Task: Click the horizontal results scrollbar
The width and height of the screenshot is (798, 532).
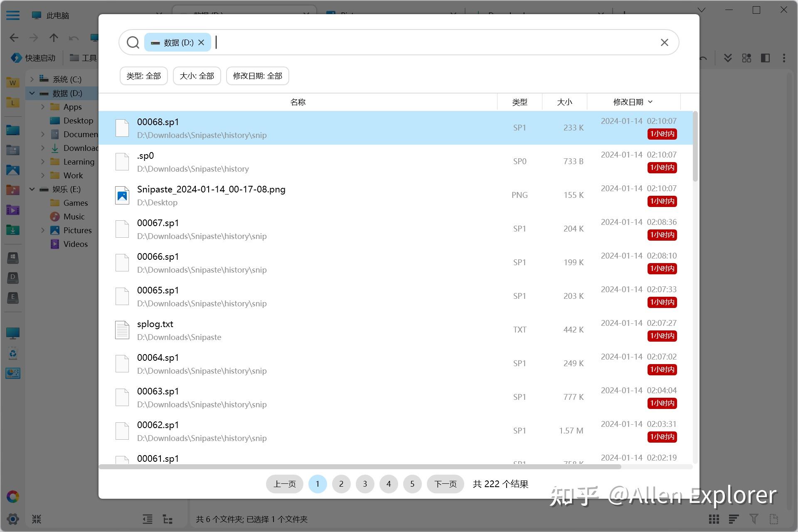Action: (360, 467)
